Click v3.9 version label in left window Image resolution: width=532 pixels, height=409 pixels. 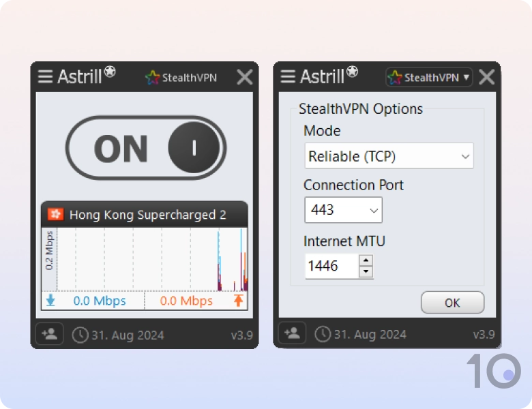[241, 335]
